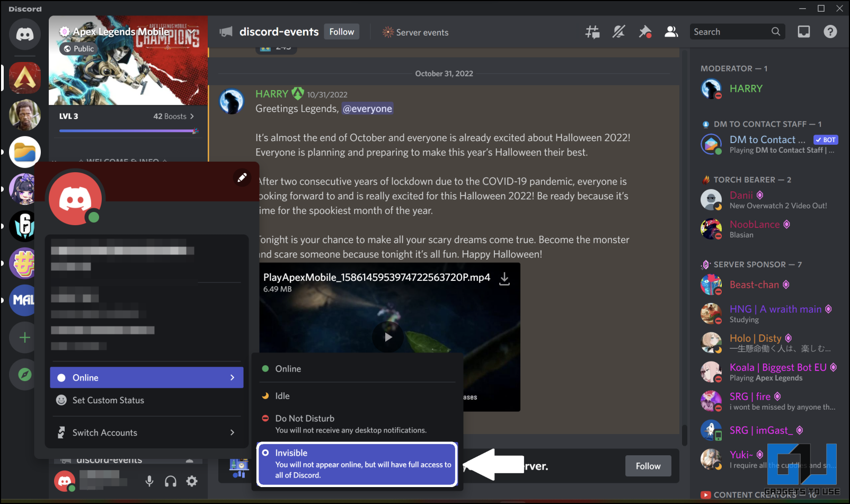Screen dimensions: 850x504
Task: Open HARRY in moderator list
Action: pyautogui.click(x=770, y=89)
